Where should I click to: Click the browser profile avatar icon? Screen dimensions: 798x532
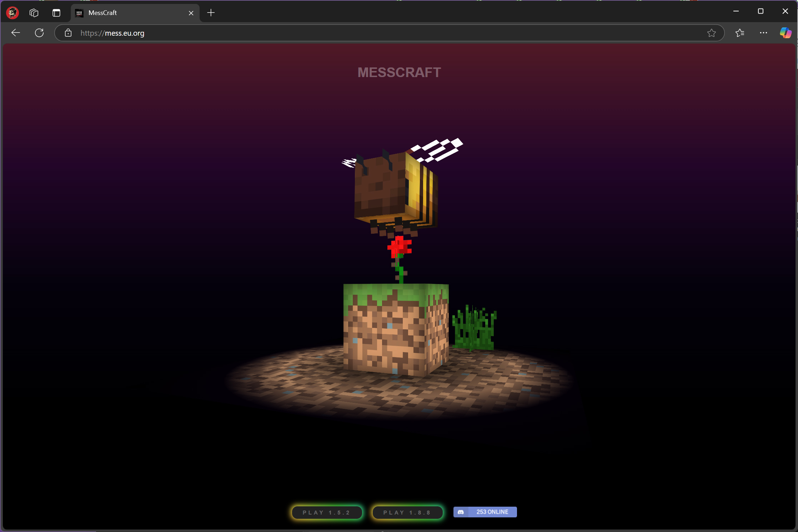[x=12, y=12]
